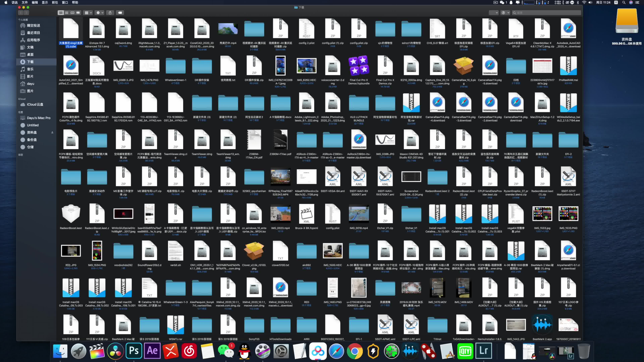Click the Edit Tags toolbar button
644x362 pixels.
[x=120, y=13]
